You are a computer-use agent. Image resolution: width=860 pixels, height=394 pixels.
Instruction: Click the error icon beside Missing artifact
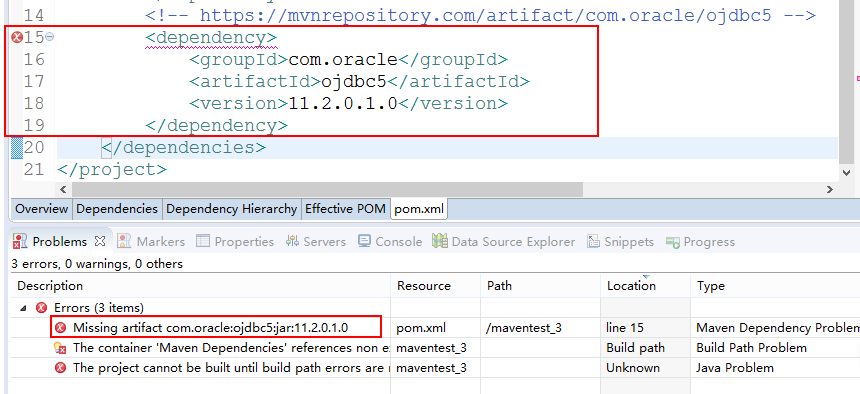coord(61,328)
